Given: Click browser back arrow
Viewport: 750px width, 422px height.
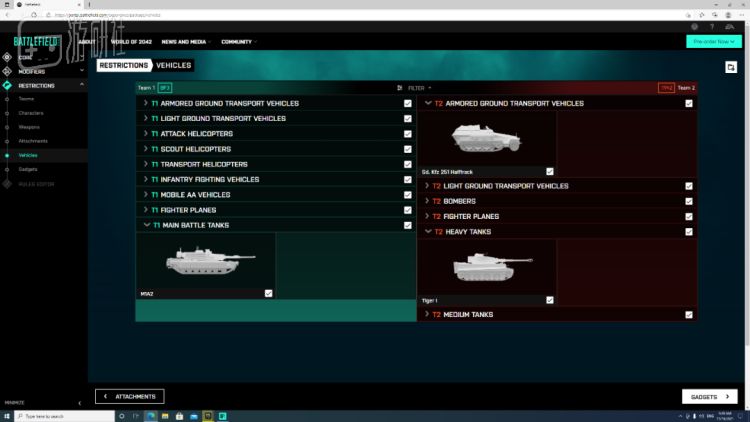Looking at the screenshot, I should (8, 15).
